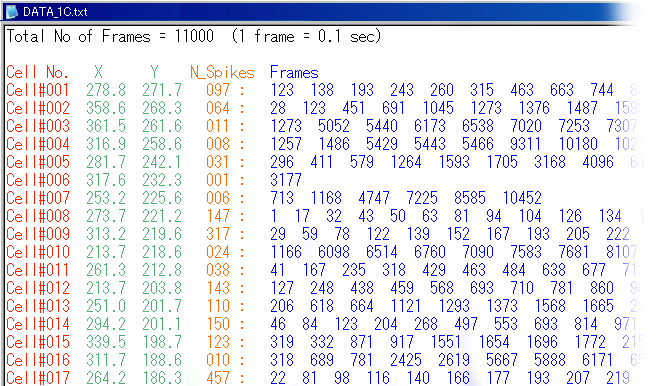
Task: Click spike count 317 for Cell#009
Action: (x=218, y=234)
